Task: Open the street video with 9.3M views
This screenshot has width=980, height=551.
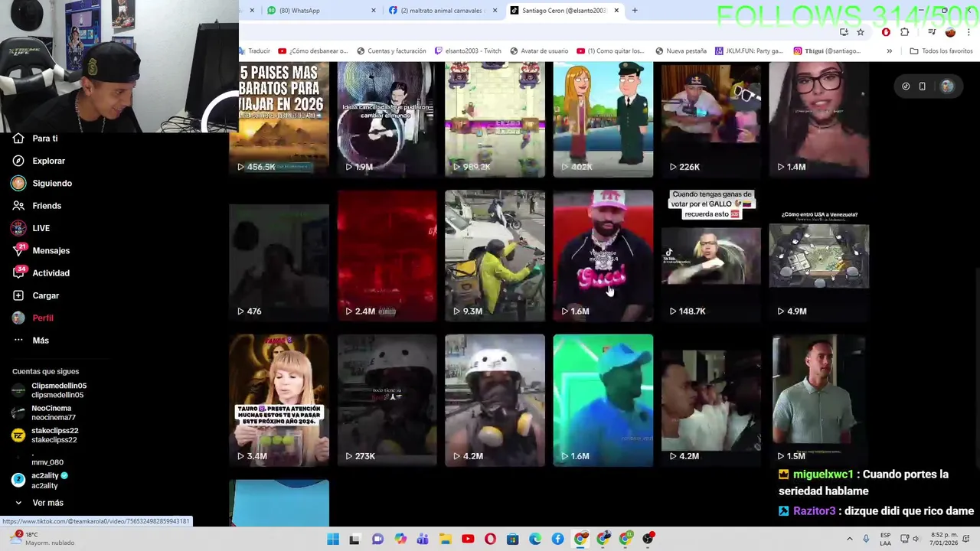Action: click(x=495, y=256)
